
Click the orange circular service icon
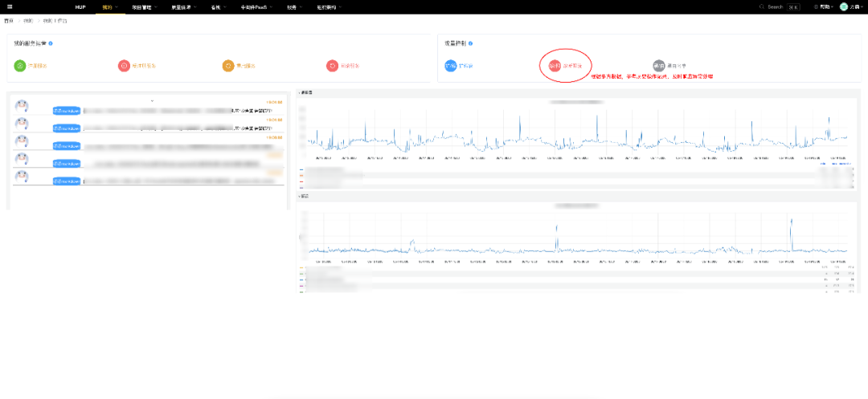click(x=228, y=66)
